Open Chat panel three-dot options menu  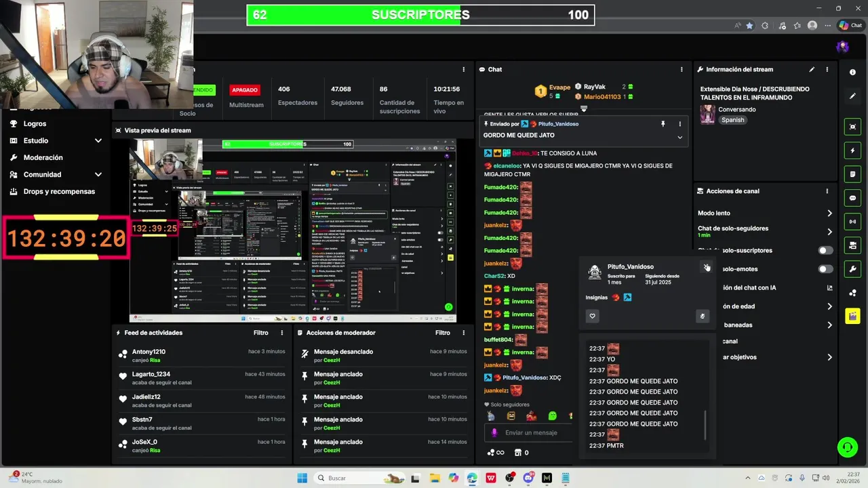point(682,69)
